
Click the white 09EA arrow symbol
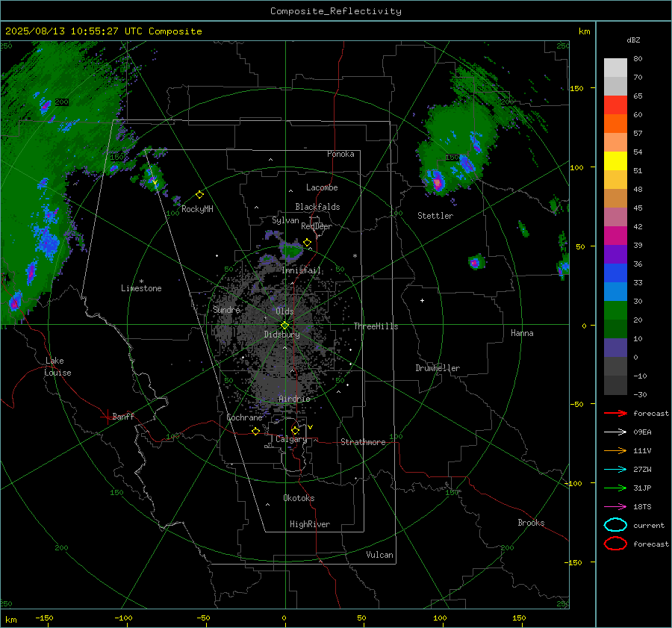(x=615, y=432)
